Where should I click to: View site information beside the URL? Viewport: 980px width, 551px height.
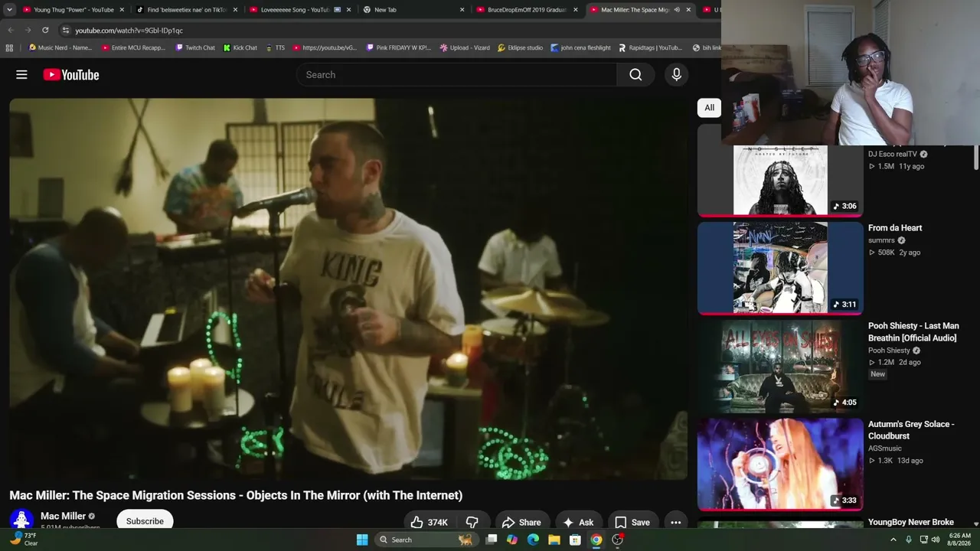tap(66, 30)
